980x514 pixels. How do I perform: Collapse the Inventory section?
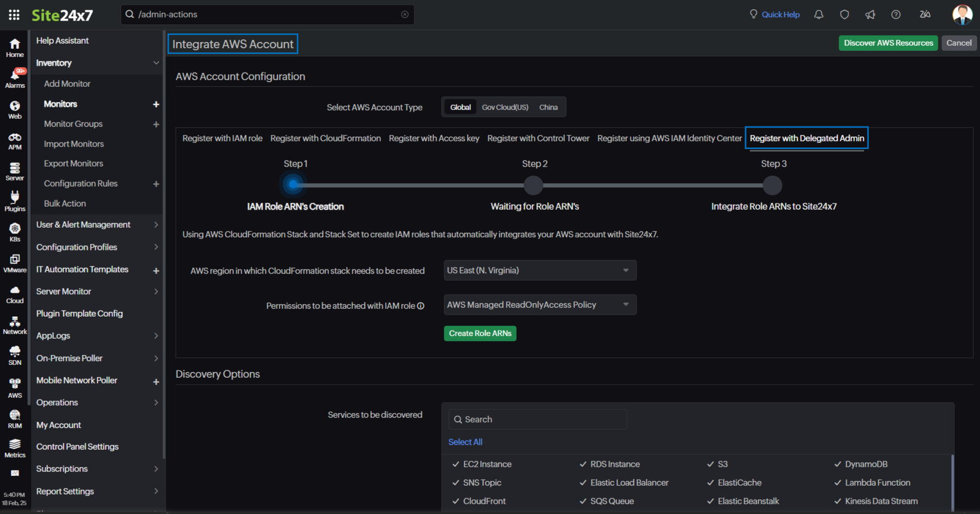tap(156, 63)
